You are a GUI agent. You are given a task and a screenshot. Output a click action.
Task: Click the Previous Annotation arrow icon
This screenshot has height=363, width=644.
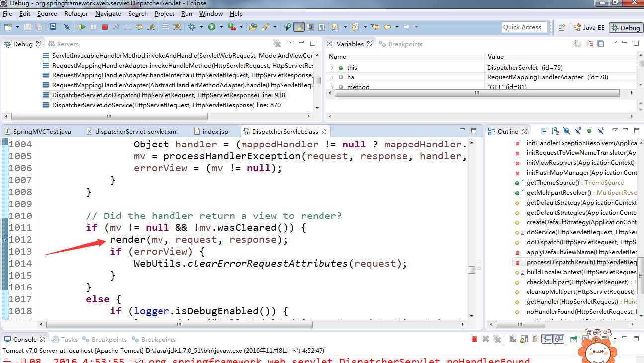(355, 27)
